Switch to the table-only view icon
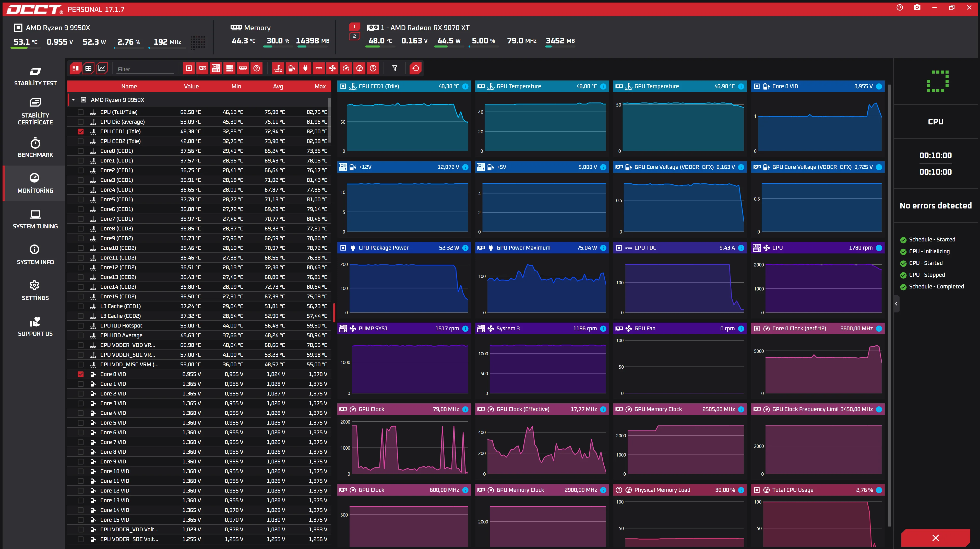980x549 pixels. (88, 68)
